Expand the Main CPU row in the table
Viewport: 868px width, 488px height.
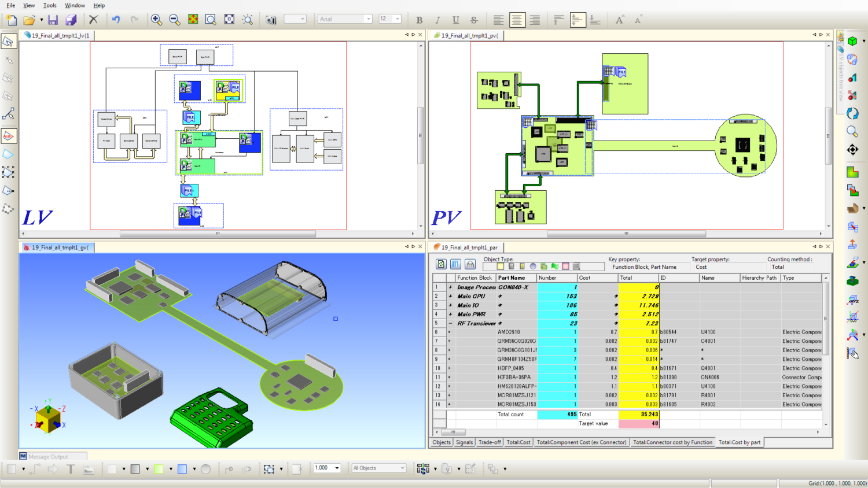tap(450, 296)
